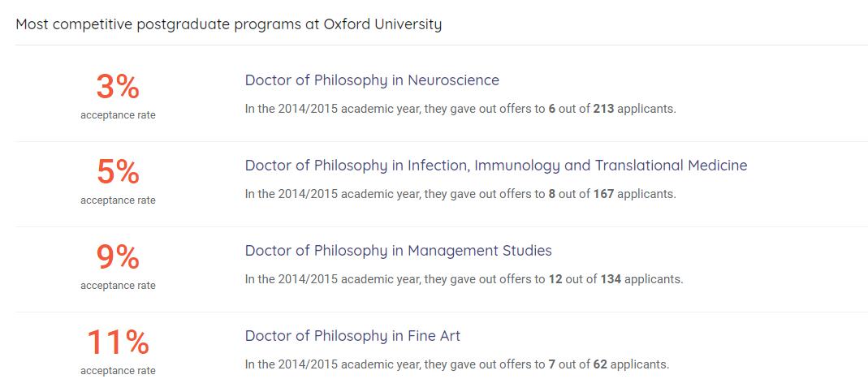Go to Doctor of Philosophy in Management Studies

coord(398,251)
